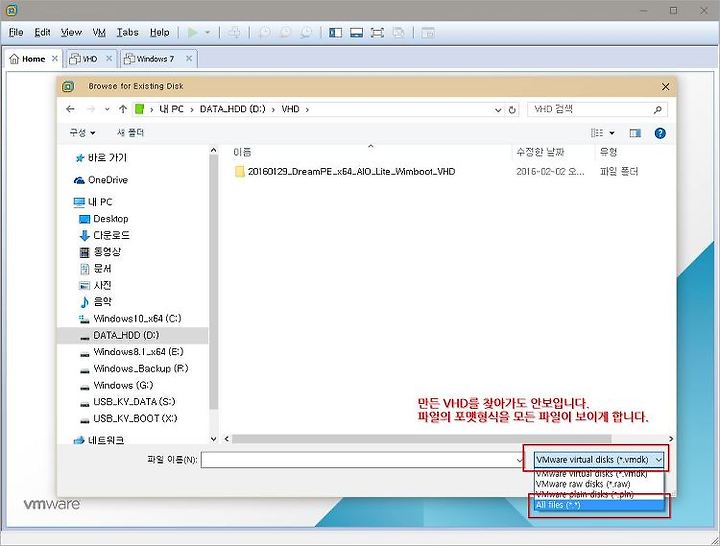Select USB_KY_DATA (S:) drive
This screenshot has height=546, width=720.
click(128, 402)
